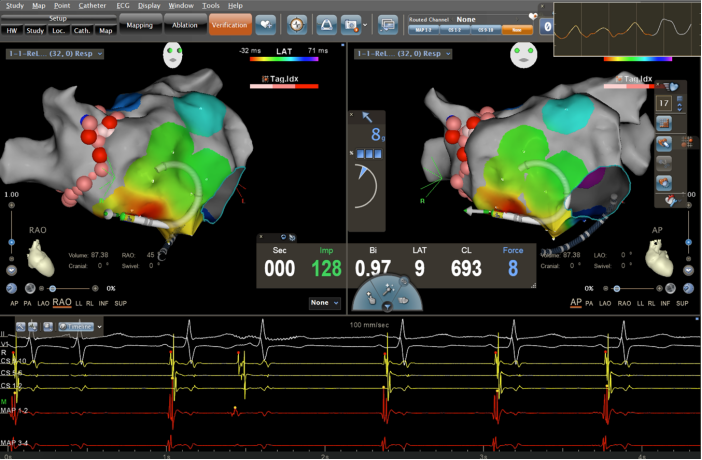Click the AP heart orientation icon in right map
The image size is (702, 460).
pyautogui.click(x=662, y=259)
